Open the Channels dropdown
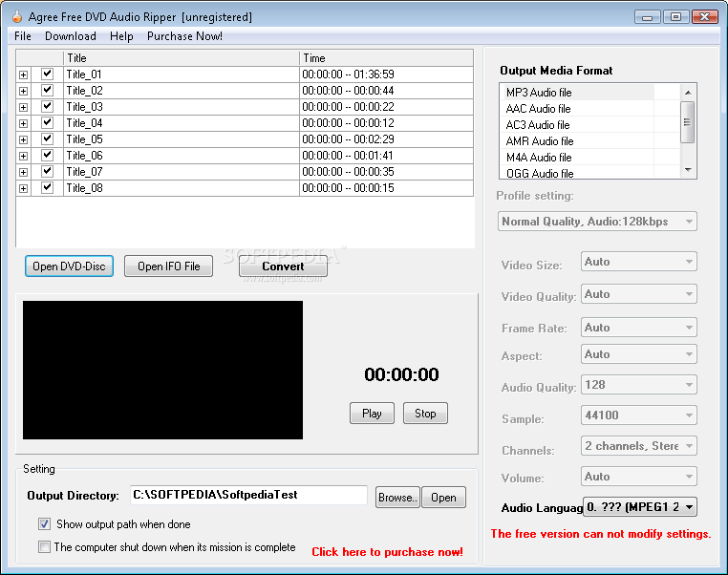 638,445
